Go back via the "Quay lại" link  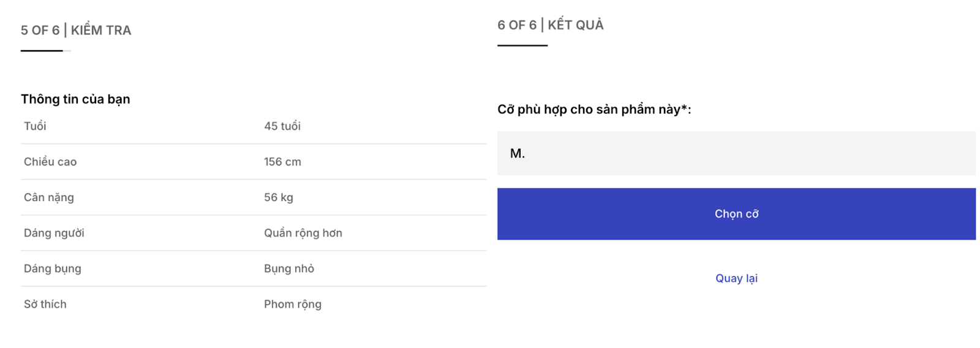pyautogui.click(x=736, y=278)
